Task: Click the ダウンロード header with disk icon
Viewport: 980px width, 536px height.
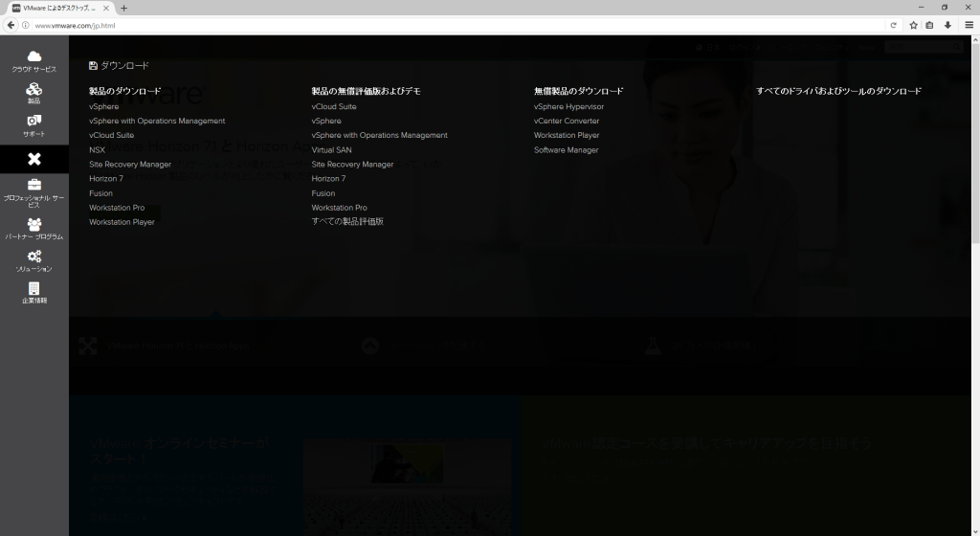Action: click(x=119, y=66)
